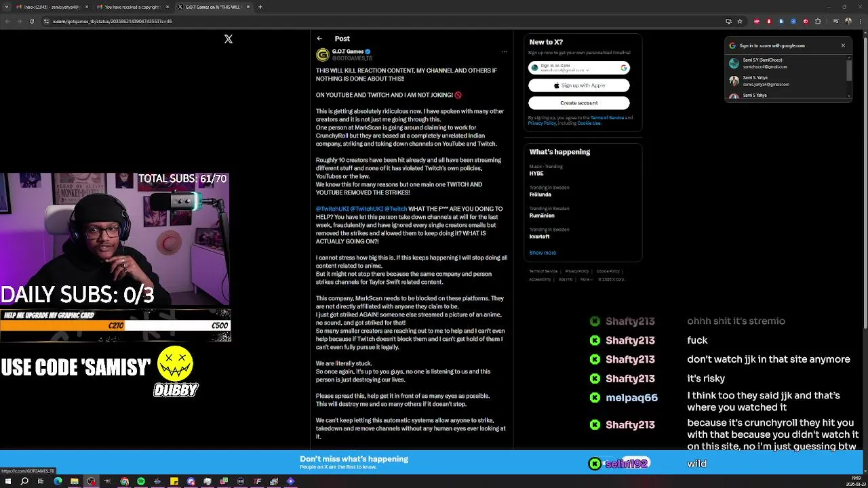This screenshot has width=868, height=488.
Task: Click first @TwitchUK mention in post
Action: 332,209
